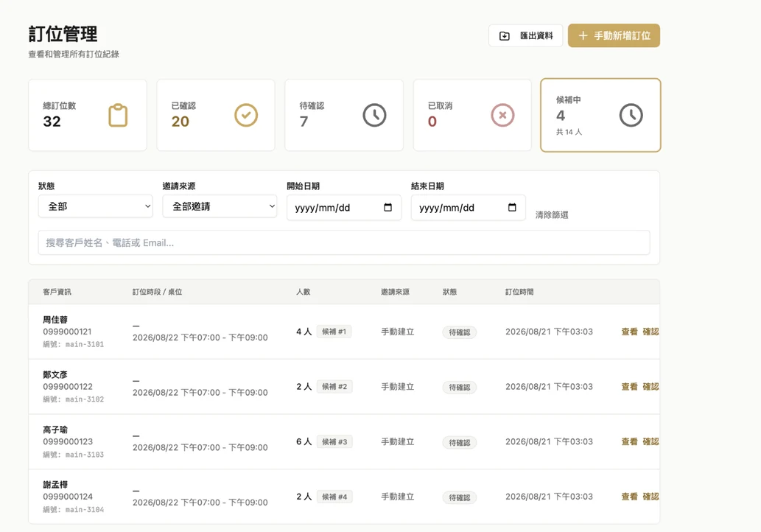Open the 邀請來源 dropdown showing 全部邀請

(x=220, y=206)
